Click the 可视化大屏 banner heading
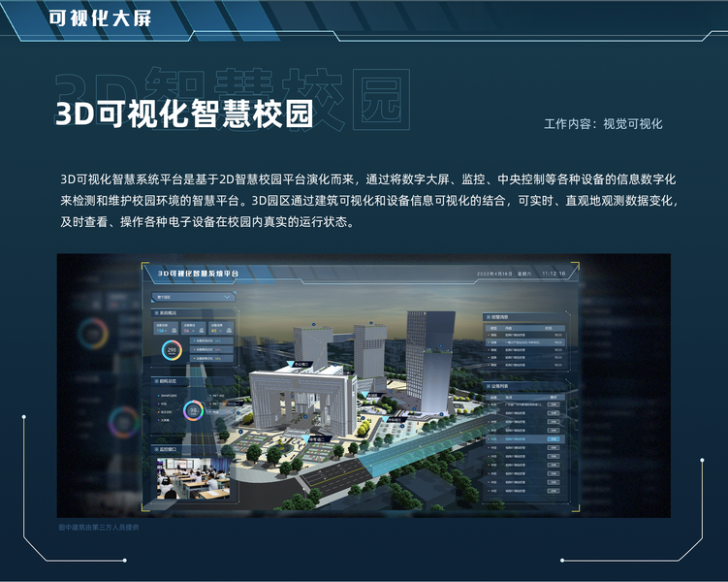This screenshot has height=582, width=728. coord(100,18)
